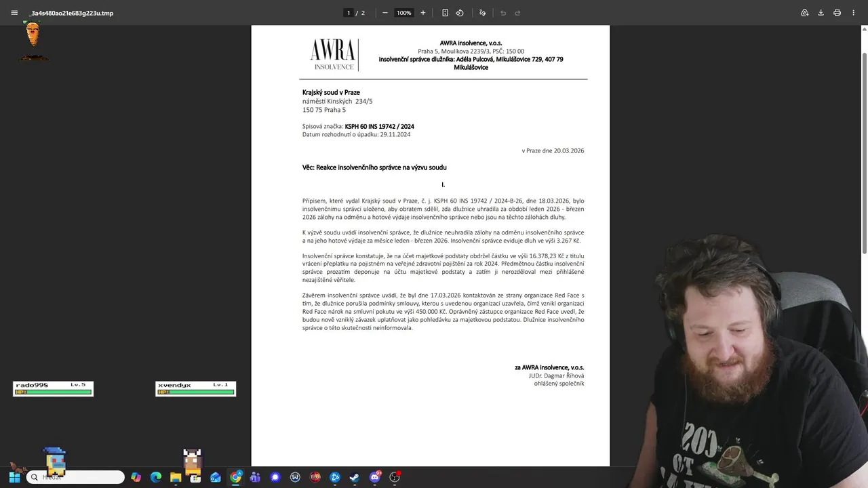Image resolution: width=868 pixels, height=488 pixels.
Task: Click "Datum rozhodnutí o úpadku: 29.11.2024" line
Action: [356, 134]
